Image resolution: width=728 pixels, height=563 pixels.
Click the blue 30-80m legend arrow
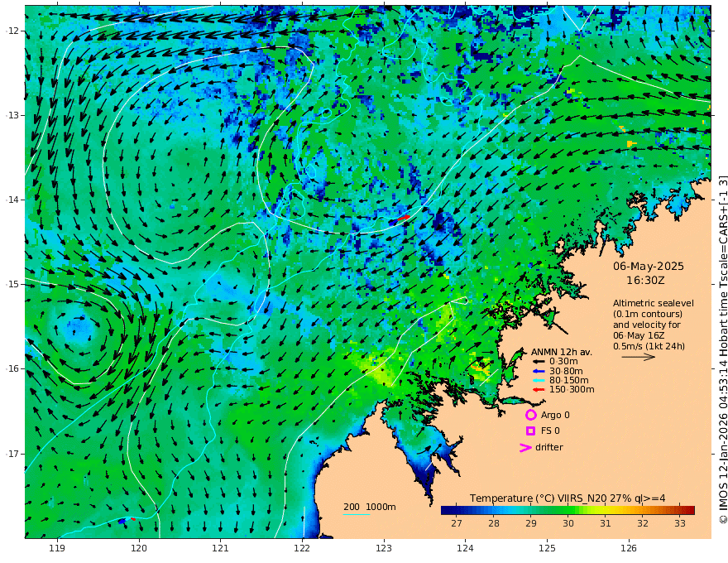click(x=538, y=371)
